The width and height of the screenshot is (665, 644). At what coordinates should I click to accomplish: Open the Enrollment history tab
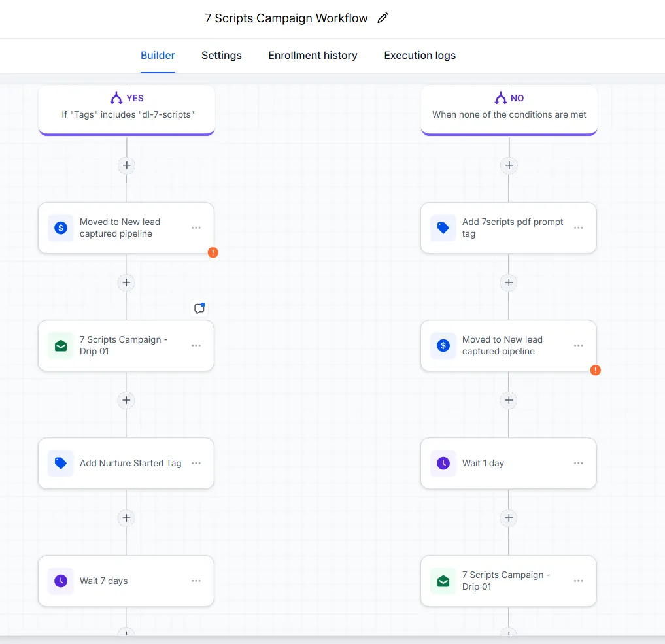coord(313,55)
